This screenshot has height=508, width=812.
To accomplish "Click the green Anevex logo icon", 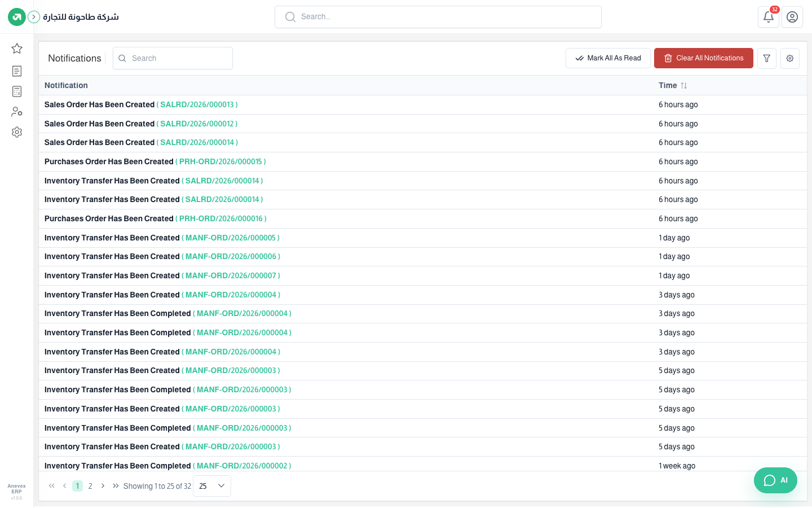I will [x=17, y=17].
